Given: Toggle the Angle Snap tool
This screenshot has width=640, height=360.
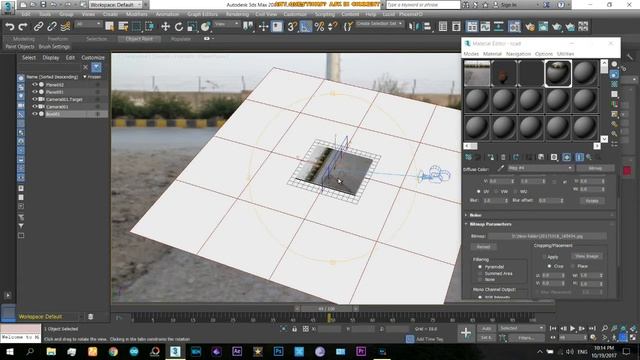Looking at the screenshot, I should point(306,27).
